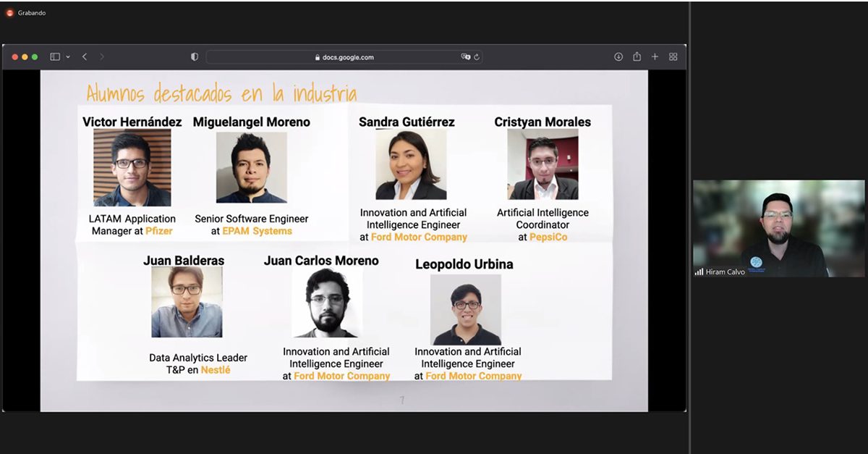Click the PepsiCo company name

(548, 237)
